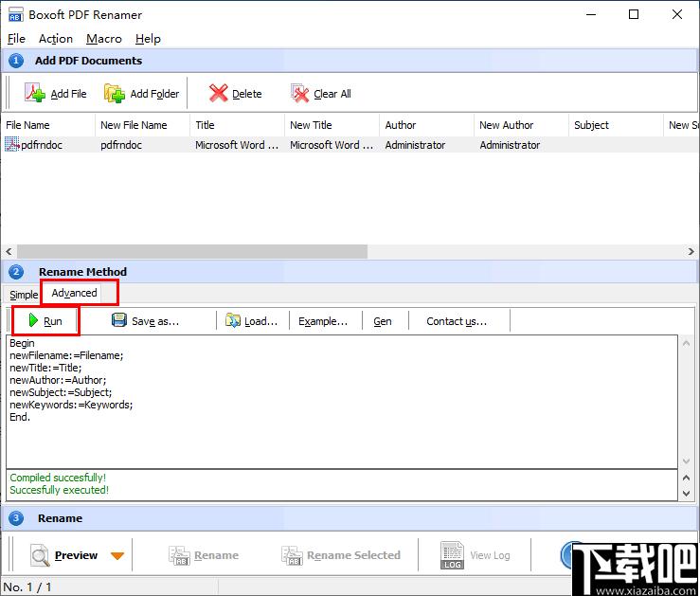Click the newFilename:=Filename; script line

click(x=66, y=355)
